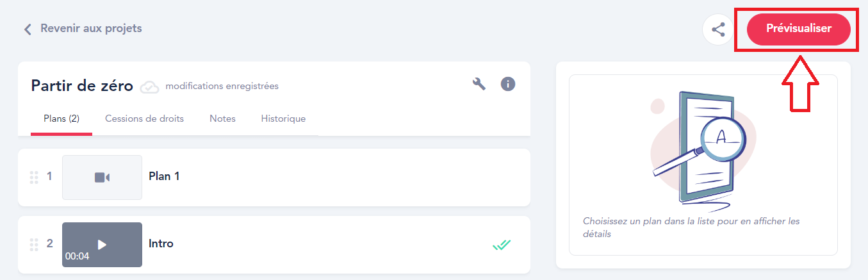Click drag handle dots beside Intro

[x=34, y=244]
